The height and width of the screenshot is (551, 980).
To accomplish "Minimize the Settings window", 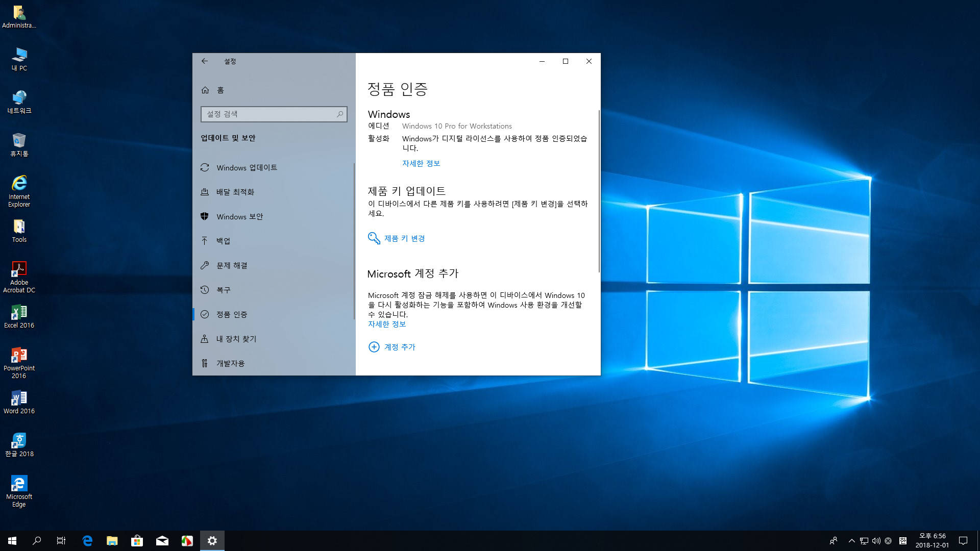I will pos(542,61).
